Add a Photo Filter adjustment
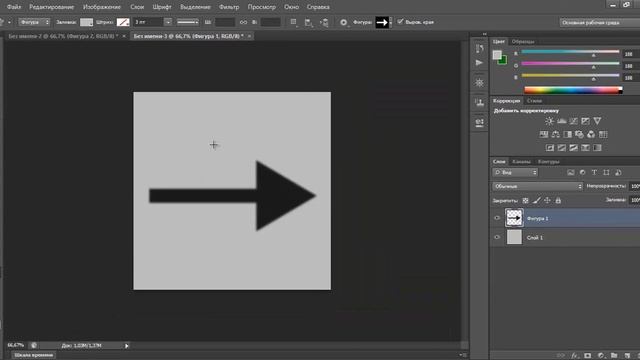Image resolution: width=640 pixels, height=360 pixels. click(579, 134)
